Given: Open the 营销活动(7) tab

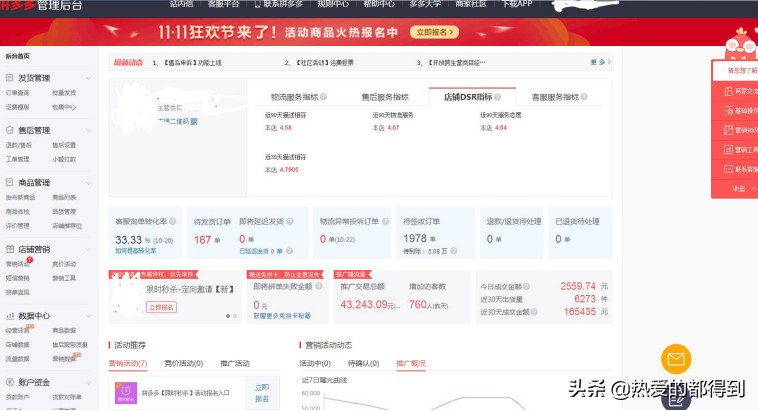Looking at the screenshot, I should click(128, 363).
